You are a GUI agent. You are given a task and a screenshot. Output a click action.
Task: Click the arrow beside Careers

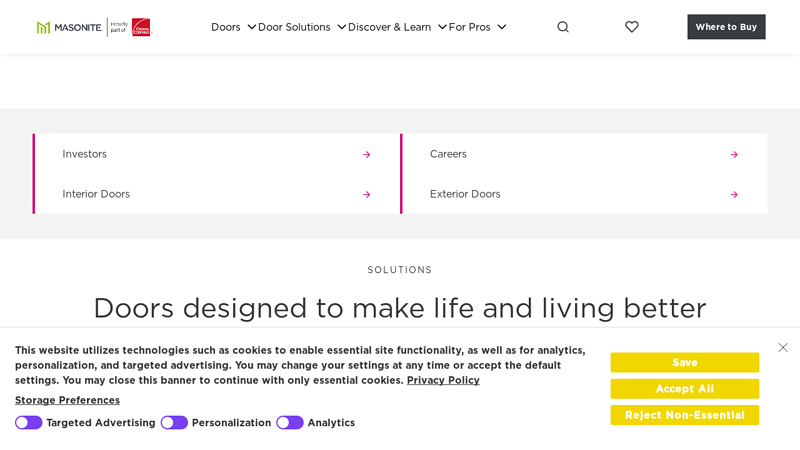(x=734, y=154)
